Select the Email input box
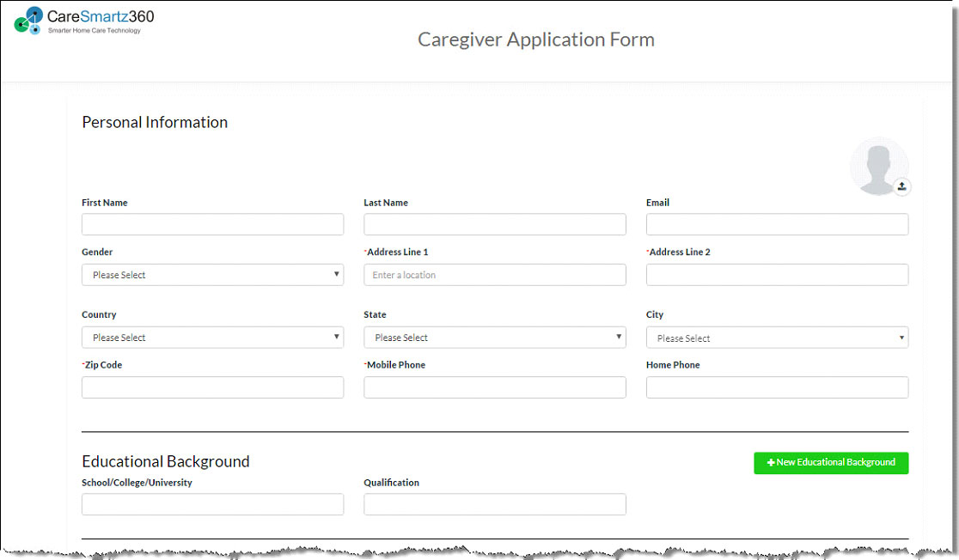 click(777, 225)
